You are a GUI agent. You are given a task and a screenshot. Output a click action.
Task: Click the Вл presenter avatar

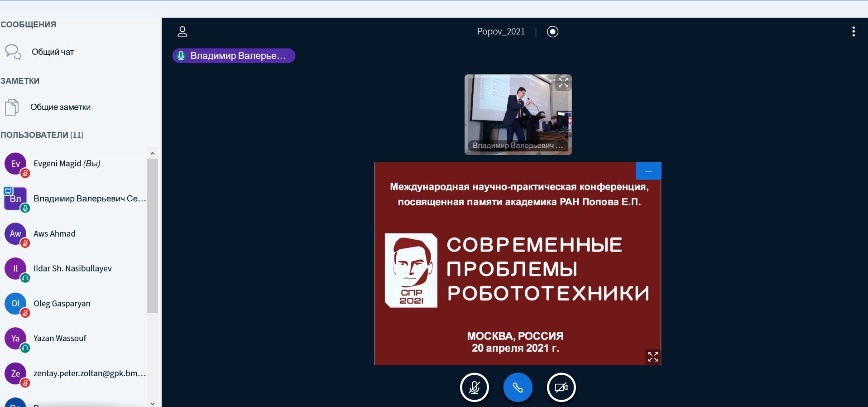(15, 199)
